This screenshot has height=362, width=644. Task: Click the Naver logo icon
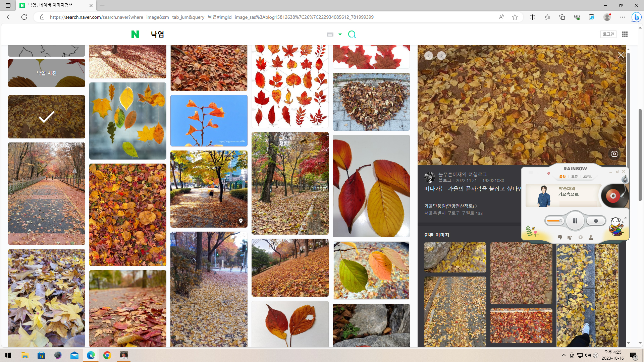[135, 34]
